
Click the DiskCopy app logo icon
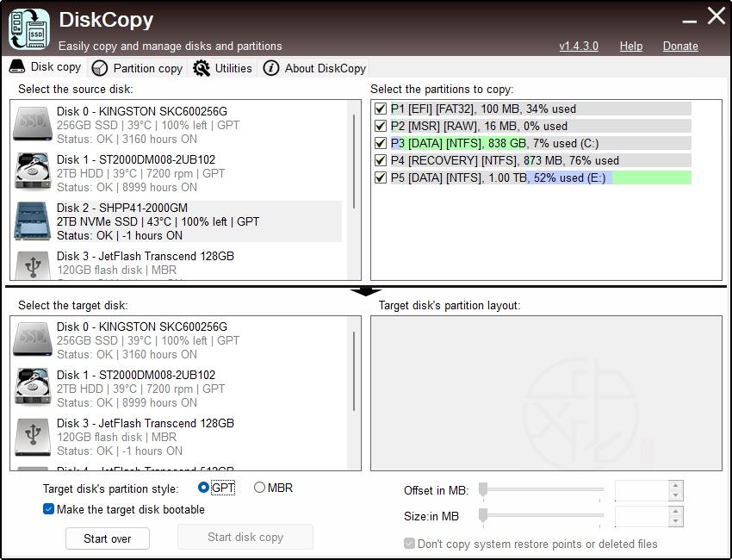(29, 28)
